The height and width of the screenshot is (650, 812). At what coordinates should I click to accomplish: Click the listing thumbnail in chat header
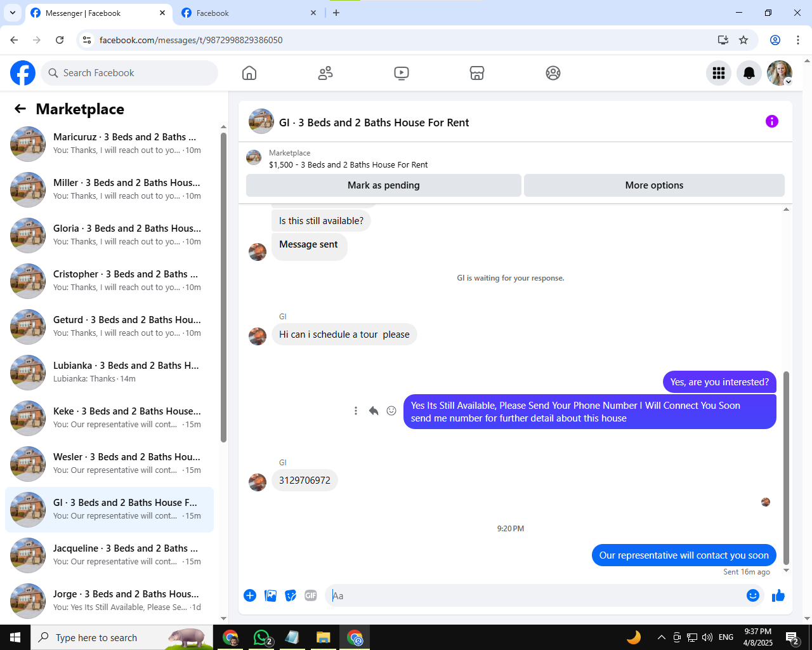pos(254,158)
